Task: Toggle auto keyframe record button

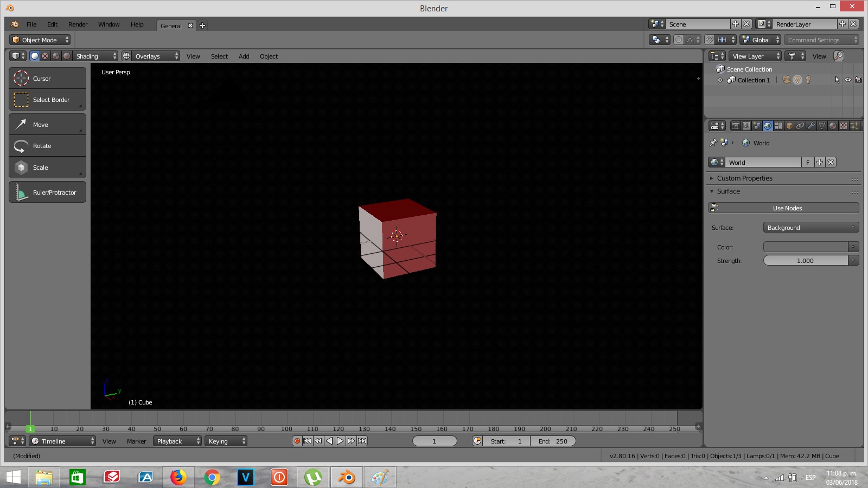Action: click(x=297, y=441)
